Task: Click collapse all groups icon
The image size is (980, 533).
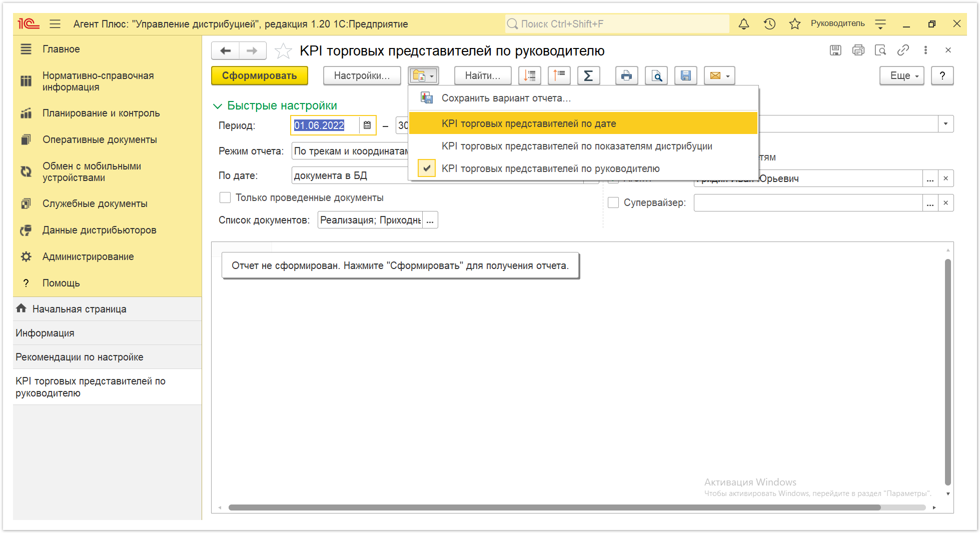Action: (x=529, y=75)
